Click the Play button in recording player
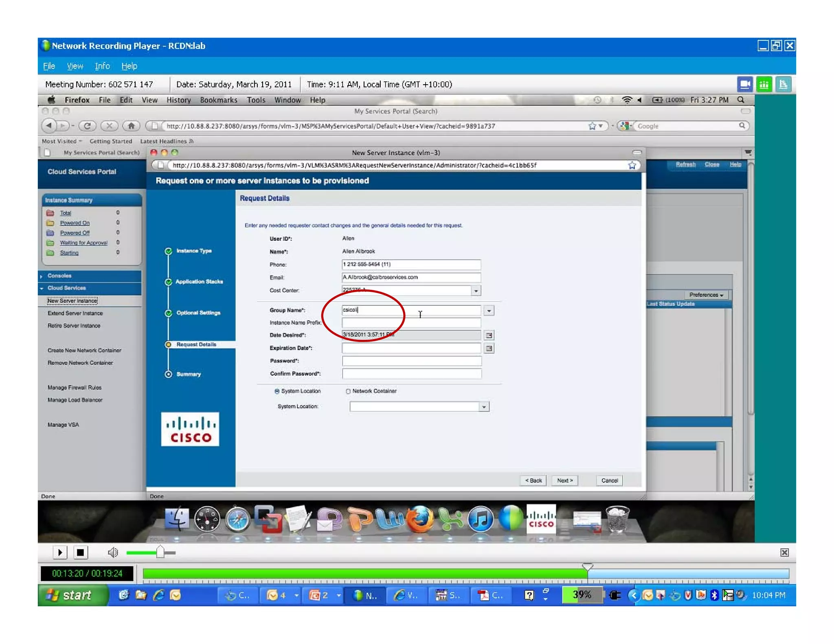The height and width of the screenshot is (644, 834). click(60, 552)
